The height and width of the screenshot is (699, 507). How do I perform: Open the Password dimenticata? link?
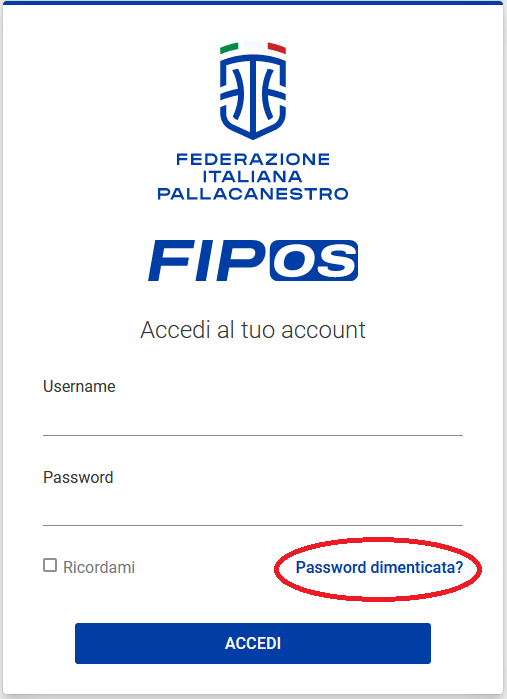tap(379, 567)
